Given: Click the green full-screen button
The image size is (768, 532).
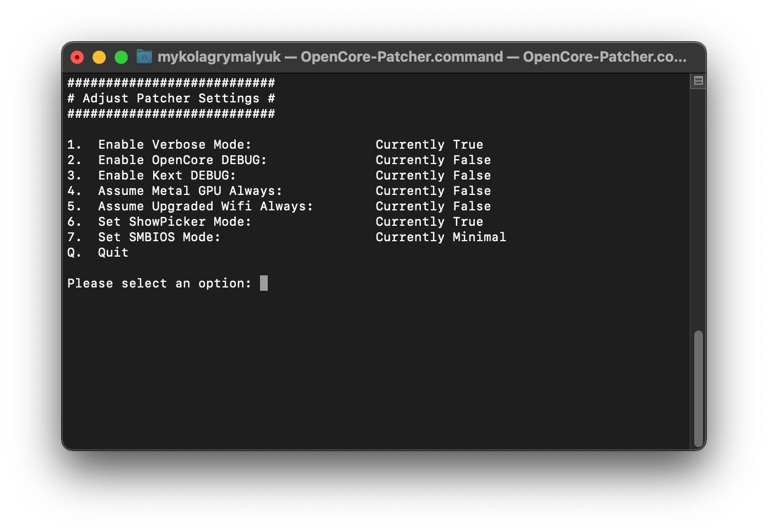Looking at the screenshot, I should click(x=121, y=57).
